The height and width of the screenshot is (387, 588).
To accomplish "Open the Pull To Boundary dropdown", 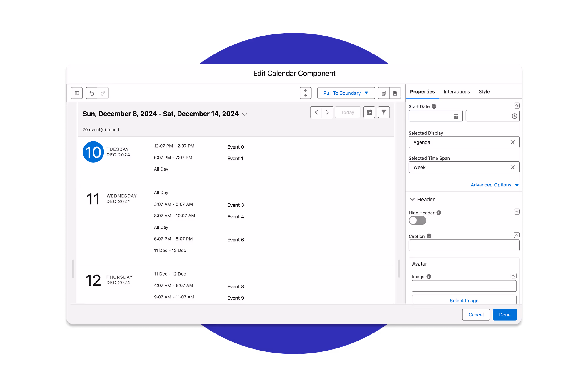I will click(x=346, y=93).
